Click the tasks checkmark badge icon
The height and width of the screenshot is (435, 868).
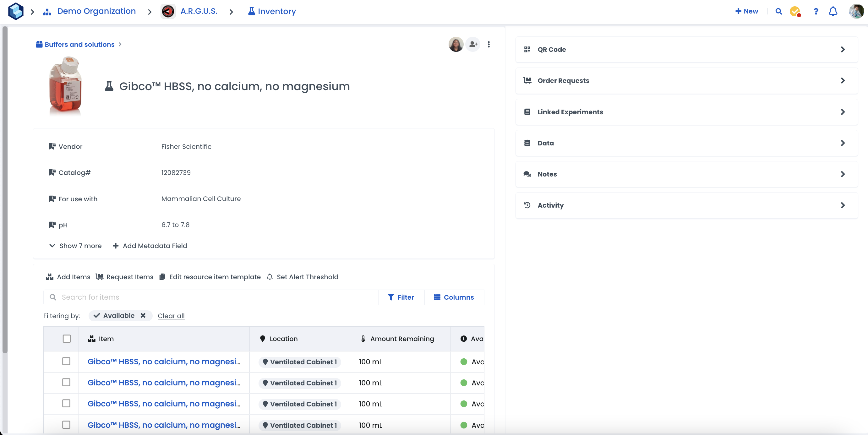[795, 11]
